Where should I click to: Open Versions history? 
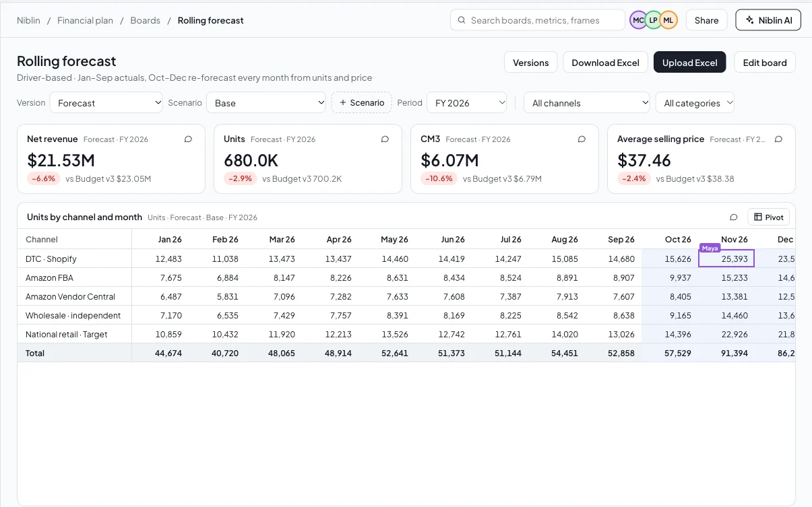point(531,63)
